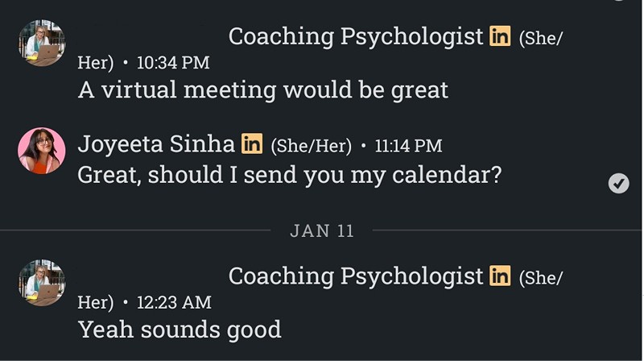Click LinkedIn badge in the 12:23 AM message header
The width and height of the screenshot is (644, 361).
pos(500,276)
